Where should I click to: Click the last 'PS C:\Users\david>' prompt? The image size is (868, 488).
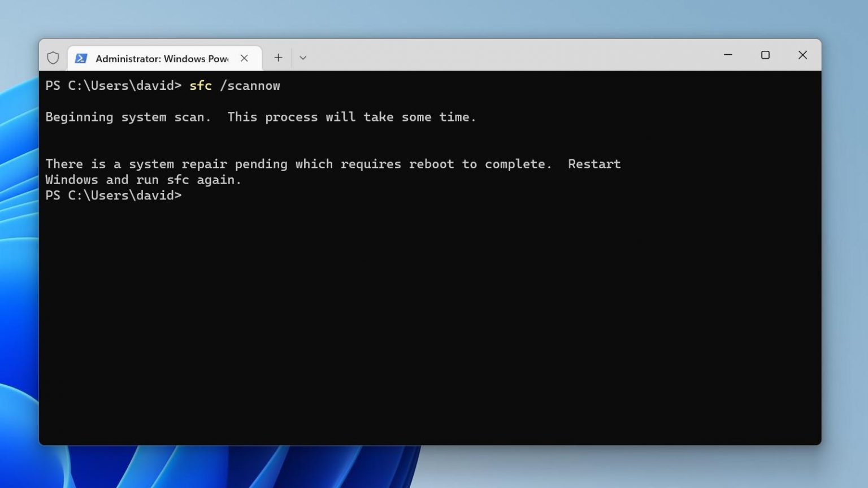tap(114, 195)
